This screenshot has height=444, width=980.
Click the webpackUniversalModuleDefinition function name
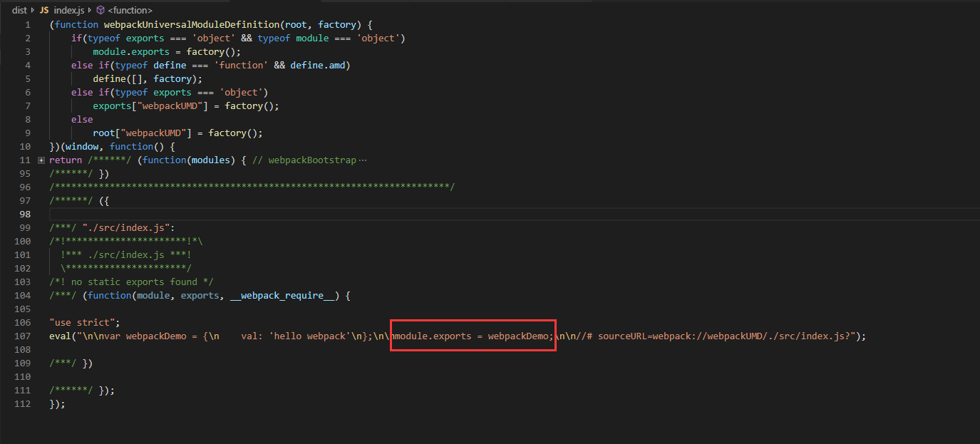(191, 24)
